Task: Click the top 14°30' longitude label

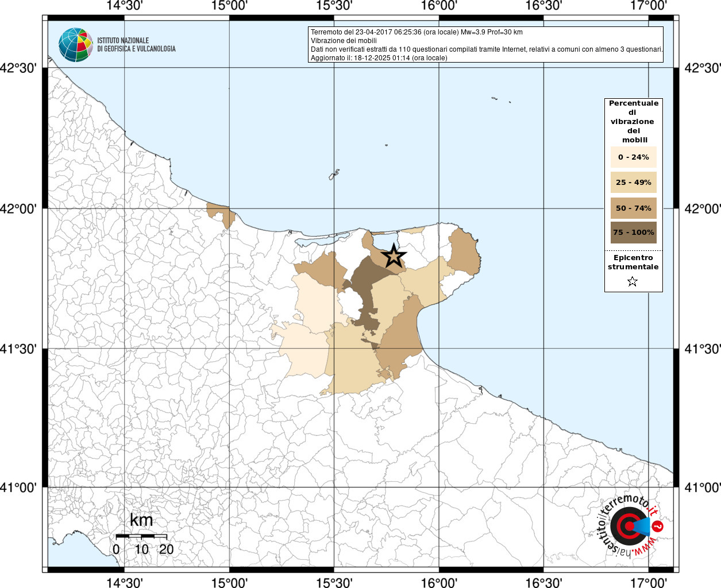Action: 125,6
